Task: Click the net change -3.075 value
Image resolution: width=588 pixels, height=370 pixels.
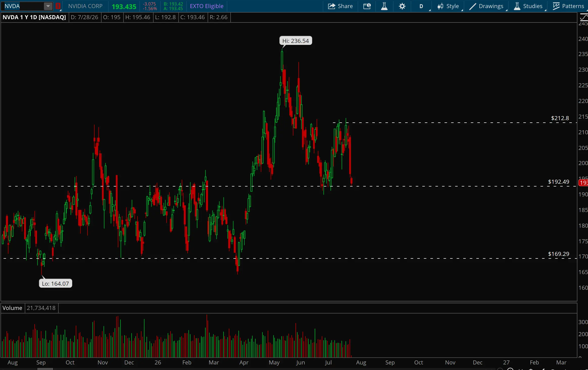Action: (150, 4)
